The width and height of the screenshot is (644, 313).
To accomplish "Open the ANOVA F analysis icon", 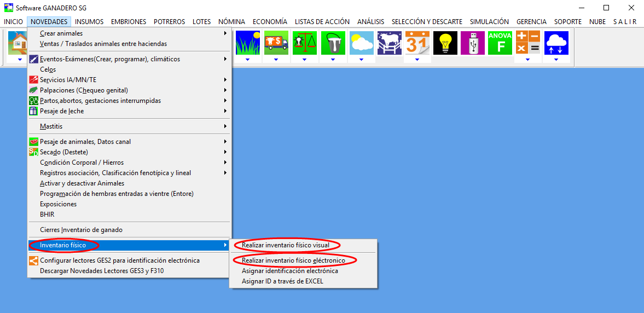I will [500, 43].
